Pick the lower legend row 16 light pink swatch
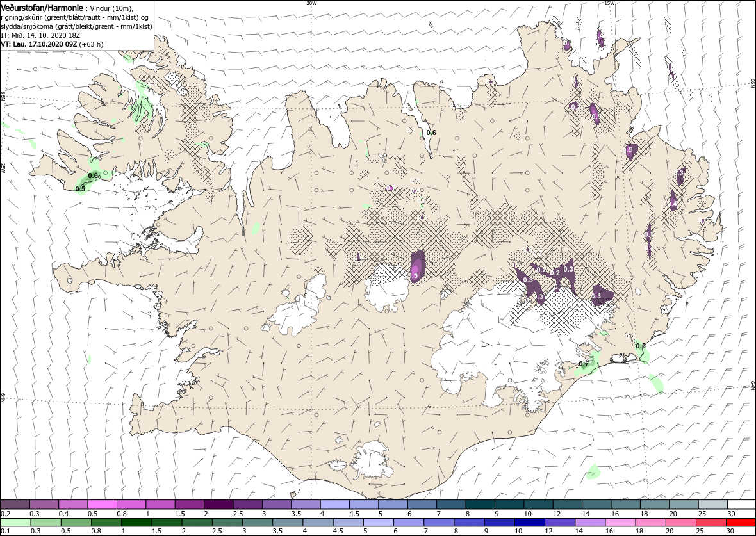The image size is (756, 536). 620,523
